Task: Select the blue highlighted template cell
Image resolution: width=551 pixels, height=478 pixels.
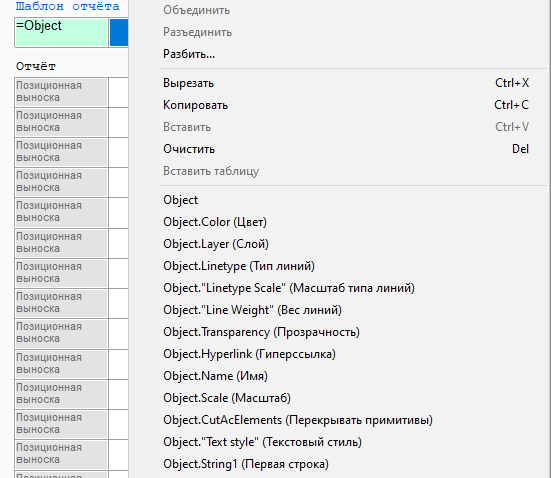Action: 119,32
